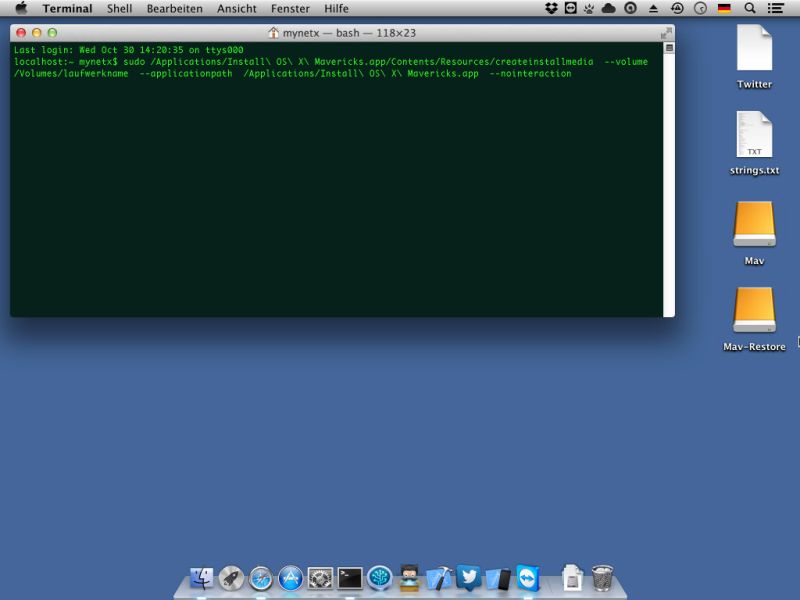Click the paw print menu bar icon
The width and height of the screenshot is (800, 600).
click(589, 8)
